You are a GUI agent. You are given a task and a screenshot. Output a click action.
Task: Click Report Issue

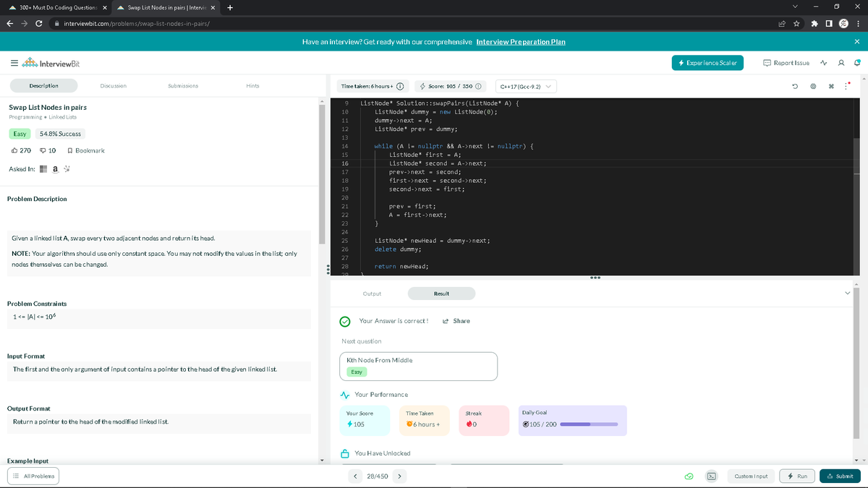[786, 64]
